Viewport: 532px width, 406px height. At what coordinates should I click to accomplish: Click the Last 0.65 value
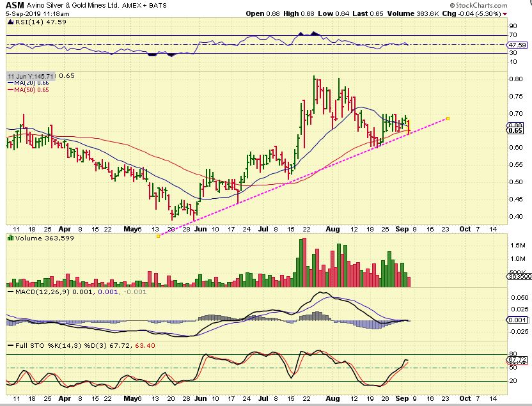click(x=368, y=14)
